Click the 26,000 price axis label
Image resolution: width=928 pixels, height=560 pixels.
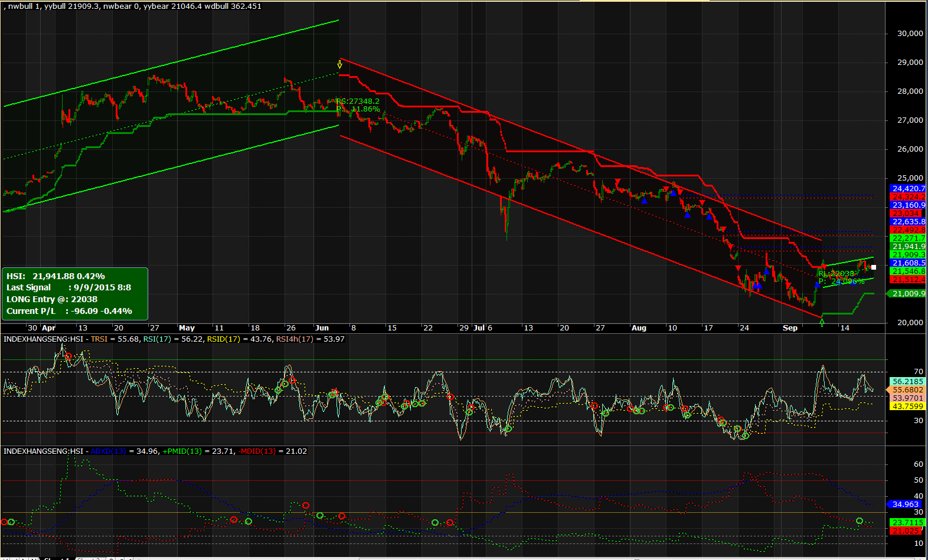pyautogui.click(x=910, y=149)
